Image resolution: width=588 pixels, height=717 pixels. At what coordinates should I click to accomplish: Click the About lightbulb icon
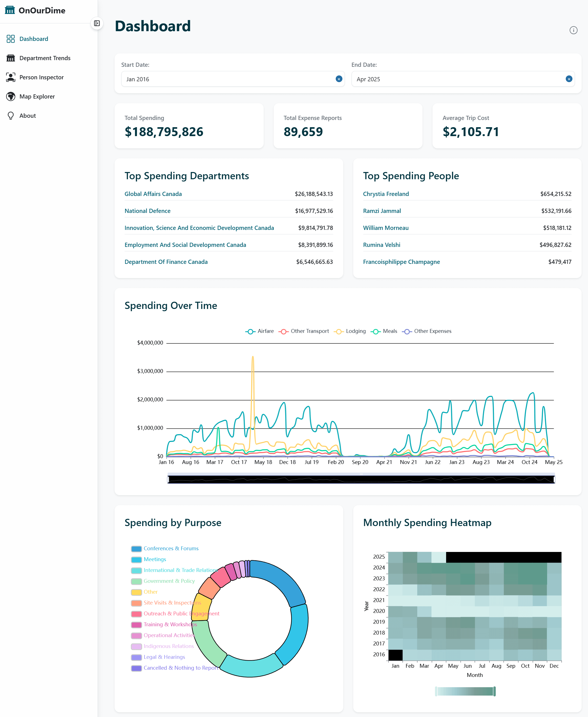point(11,116)
